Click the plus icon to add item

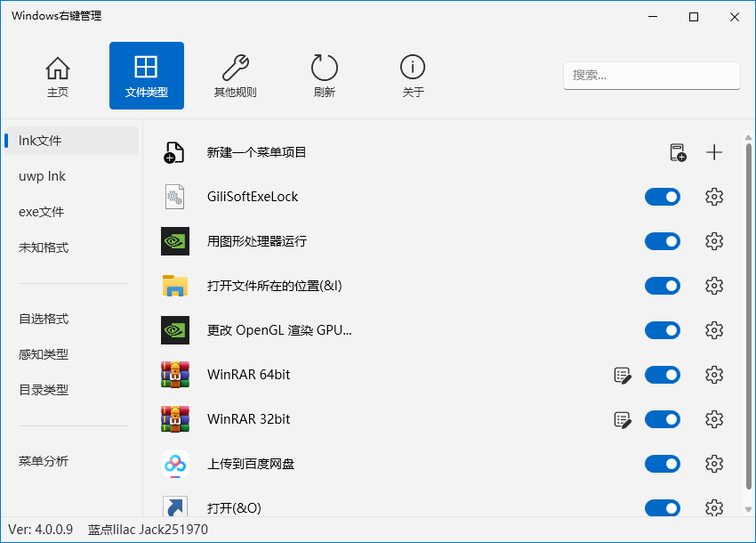point(714,152)
